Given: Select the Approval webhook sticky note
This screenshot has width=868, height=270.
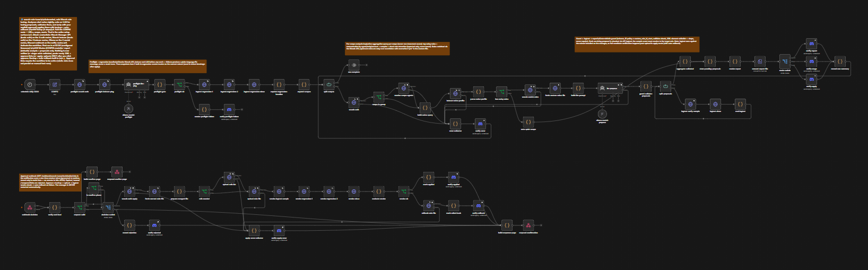Looking at the screenshot, I should coord(50,182).
